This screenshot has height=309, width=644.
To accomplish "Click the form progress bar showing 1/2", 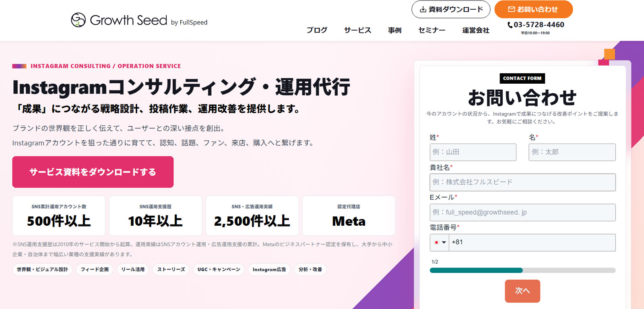I will pos(522,270).
